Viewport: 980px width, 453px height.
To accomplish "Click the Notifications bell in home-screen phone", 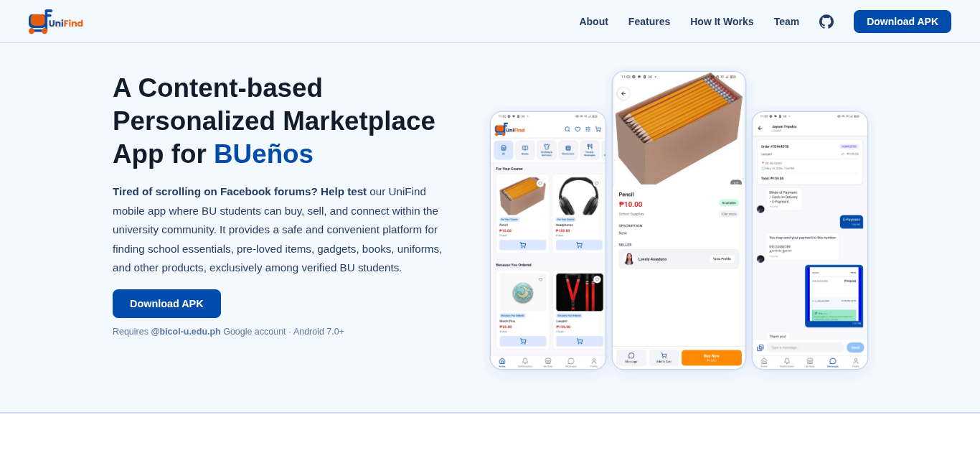I will (525, 362).
